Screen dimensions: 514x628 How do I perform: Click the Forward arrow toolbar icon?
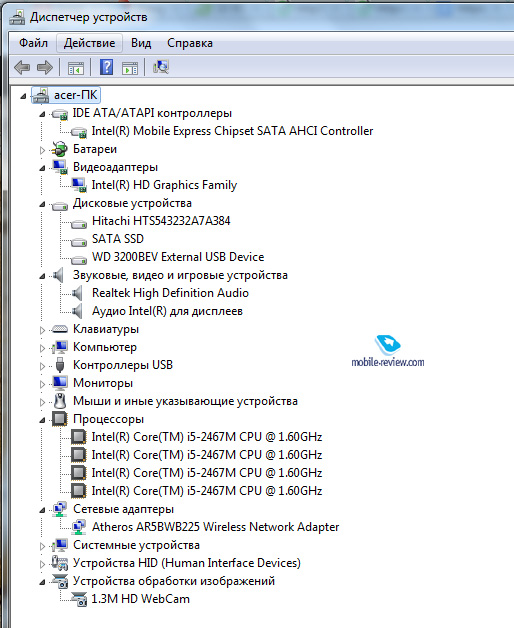click(44, 67)
